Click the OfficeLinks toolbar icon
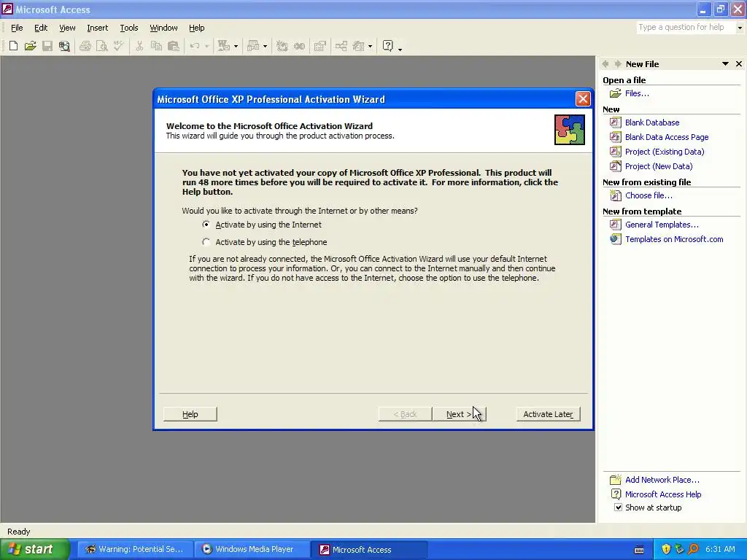747x560 pixels. pyautogui.click(x=223, y=46)
